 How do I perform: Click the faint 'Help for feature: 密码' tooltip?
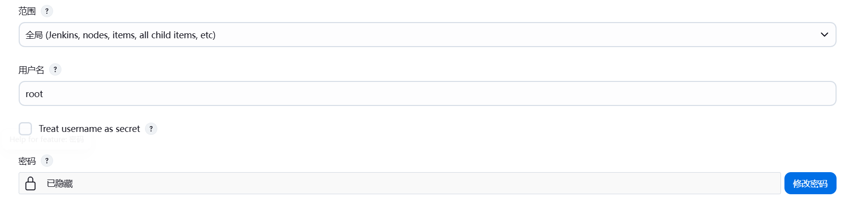(x=47, y=139)
